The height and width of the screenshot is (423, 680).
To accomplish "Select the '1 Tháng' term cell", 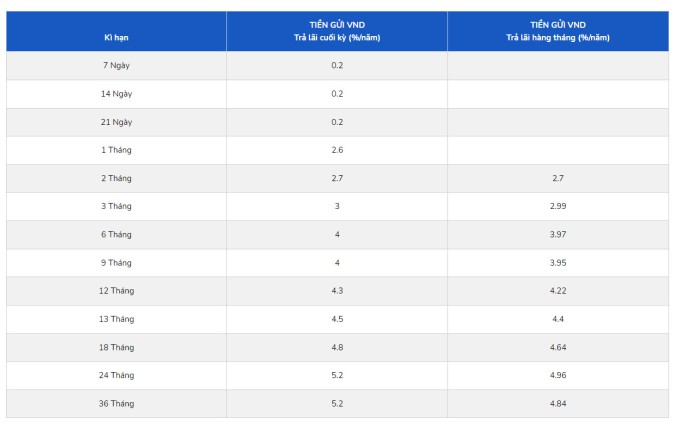I will click(x=116, y=150).
